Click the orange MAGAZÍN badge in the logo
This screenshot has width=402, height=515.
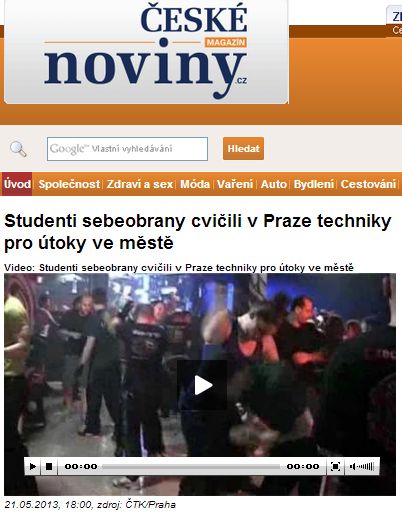[226, 42]
